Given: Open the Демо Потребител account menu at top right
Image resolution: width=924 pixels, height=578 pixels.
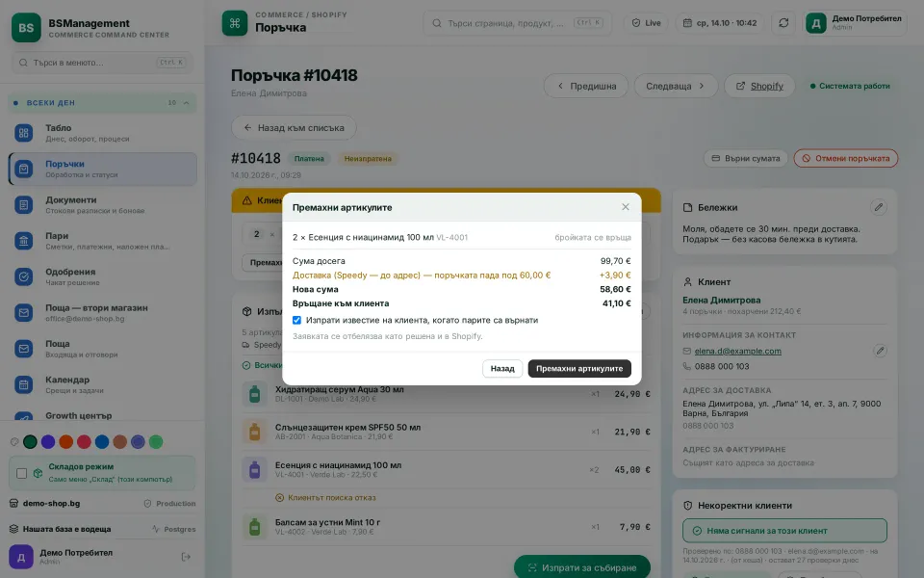Looking at the screenshot, I should (855, 23).
